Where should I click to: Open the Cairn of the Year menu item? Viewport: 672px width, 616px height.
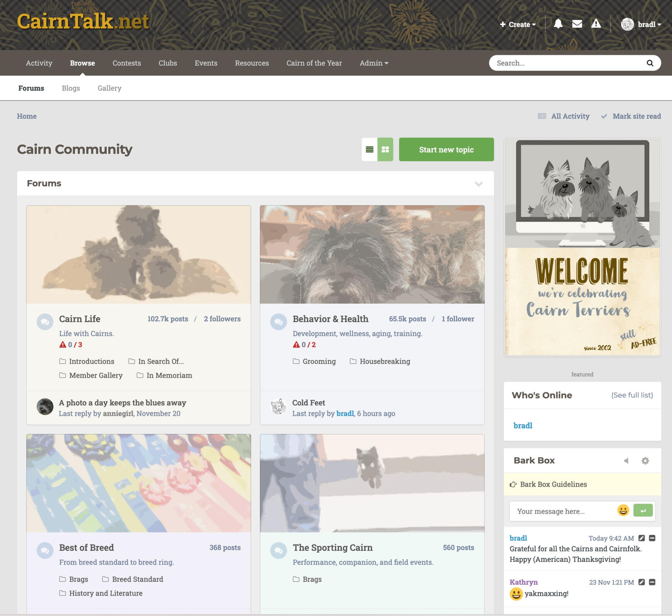tap(314, 63)
